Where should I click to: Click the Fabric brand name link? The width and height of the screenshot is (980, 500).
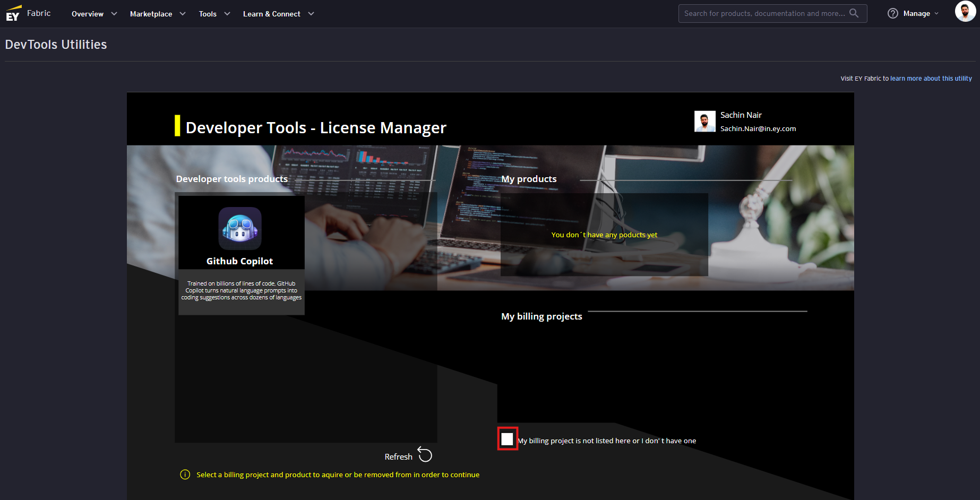39,13
